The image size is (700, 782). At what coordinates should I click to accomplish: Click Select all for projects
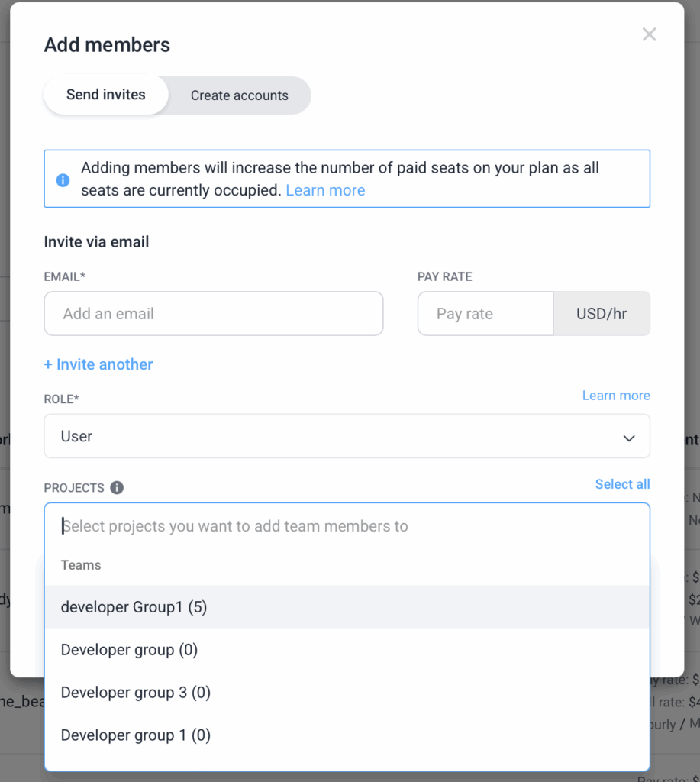[622, 484]
